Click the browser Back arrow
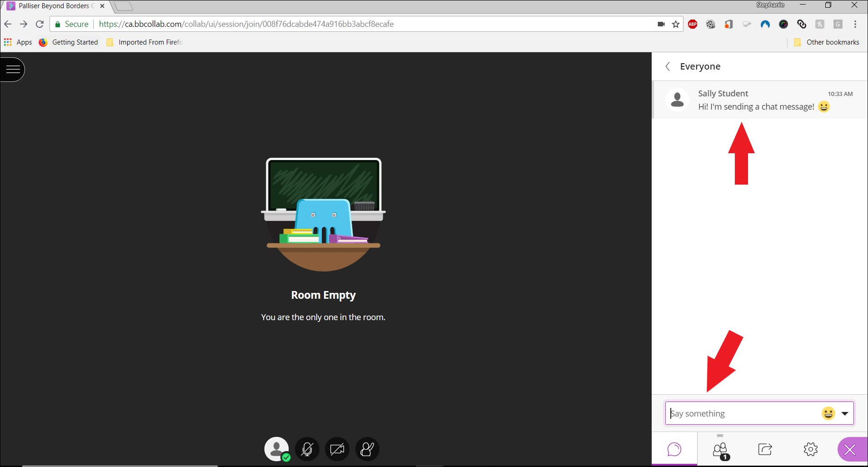Image resolution: width=868 pixels, height=467 pixels. point(8,24)
